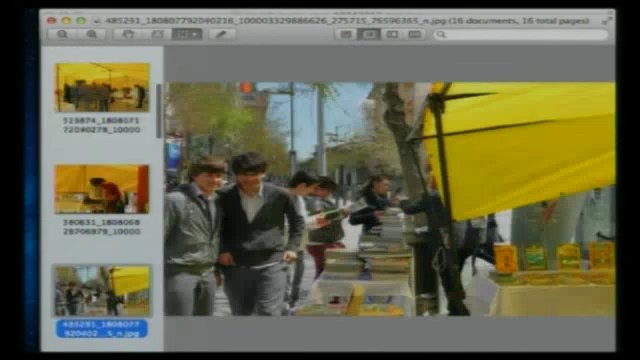Select the move hand tool
The height and width of the screenshot is (360, 640).
129,34
